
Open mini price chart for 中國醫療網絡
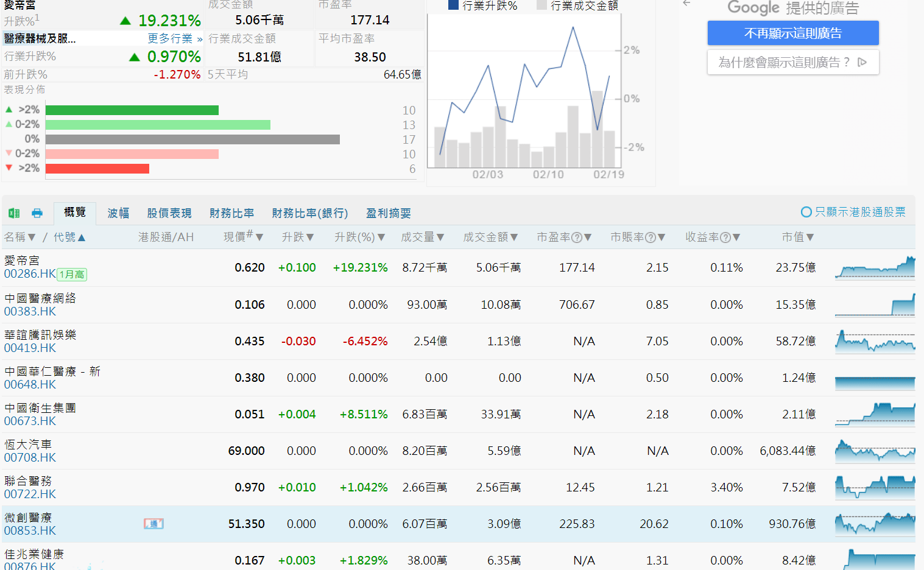coord(875,304)
